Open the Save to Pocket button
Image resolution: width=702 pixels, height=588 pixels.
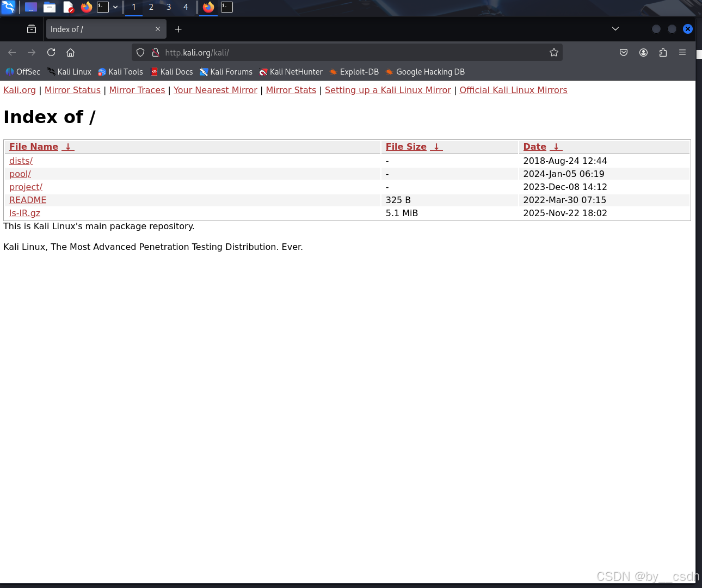624,52
